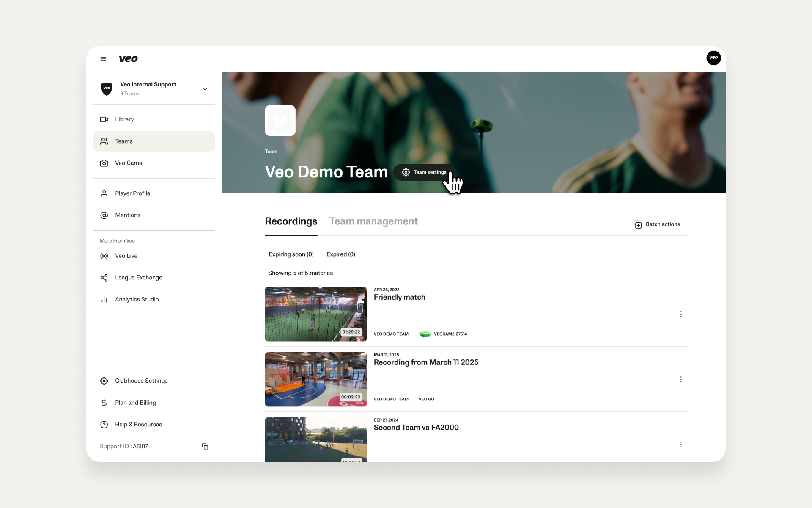
Task: Switch to Team management tab
Action: [x=373, y=221]
